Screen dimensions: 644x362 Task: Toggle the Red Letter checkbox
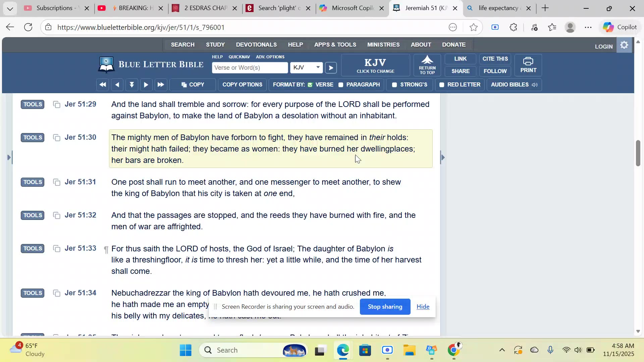pyautogui.click(x=442, y=85)
